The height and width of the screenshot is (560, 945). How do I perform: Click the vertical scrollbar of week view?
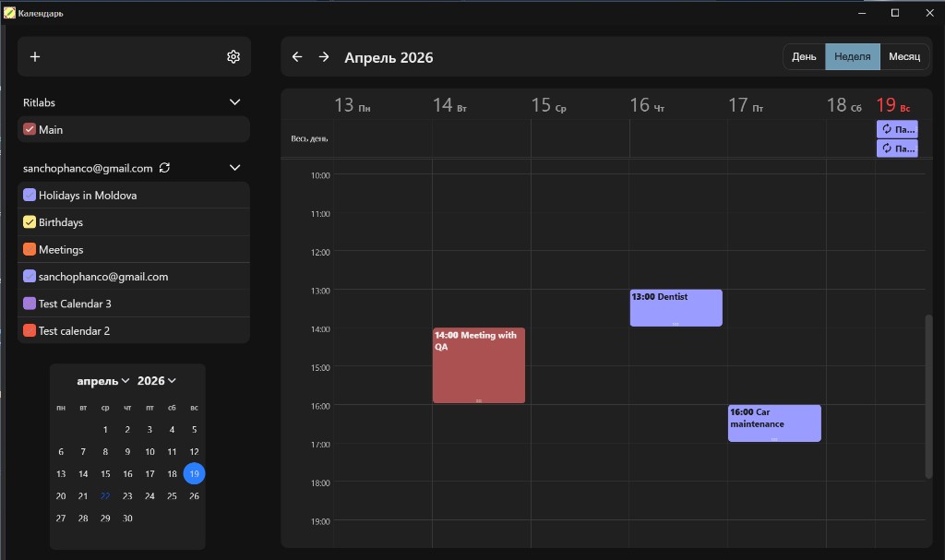pos(928,397)
